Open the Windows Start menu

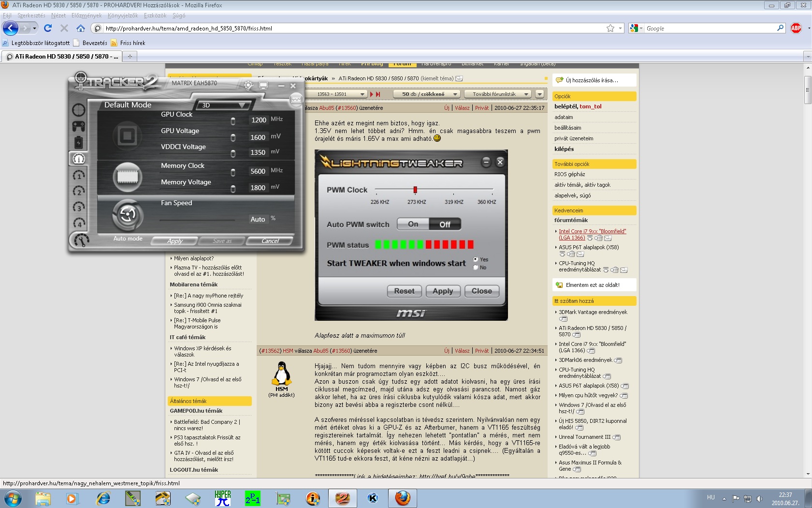(x=13, y=498)
